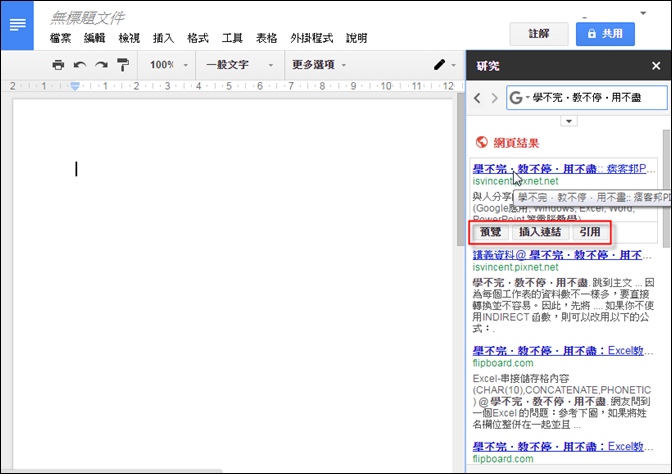Click isvincent.pixnet.net under 講義資料 result

(516, 267)
